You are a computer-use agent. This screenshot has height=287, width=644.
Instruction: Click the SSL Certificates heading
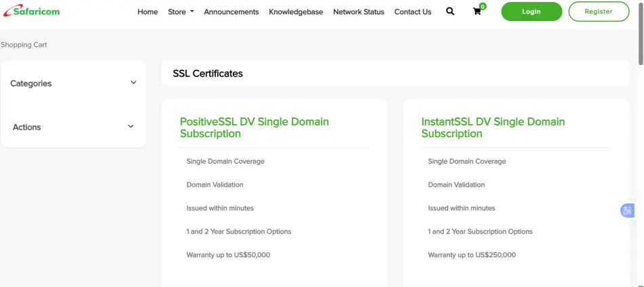coord(208,73)
